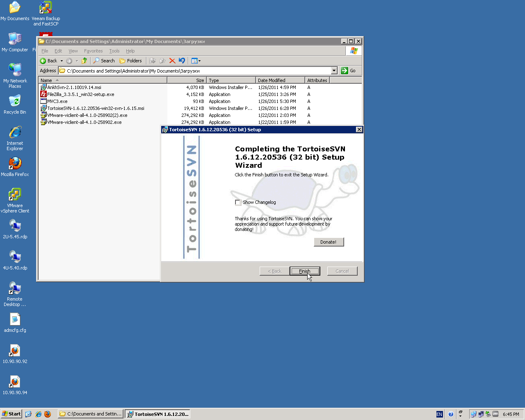
Task: Click the 6:45 PM clock
Action: click(511, 414)
